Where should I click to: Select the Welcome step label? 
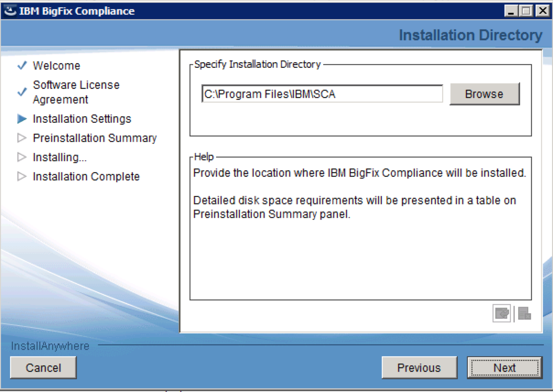coord(56,65)
